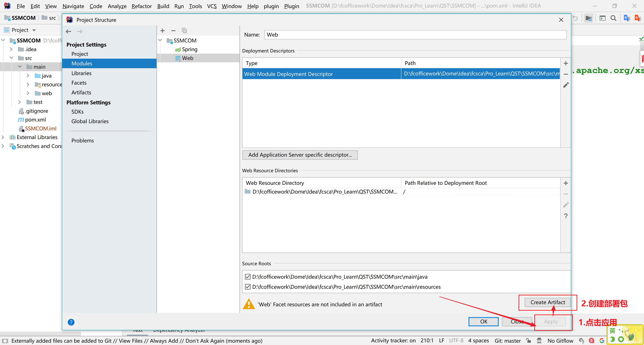
Task: Open the Project view dropdown
Action: coord(34,30)
